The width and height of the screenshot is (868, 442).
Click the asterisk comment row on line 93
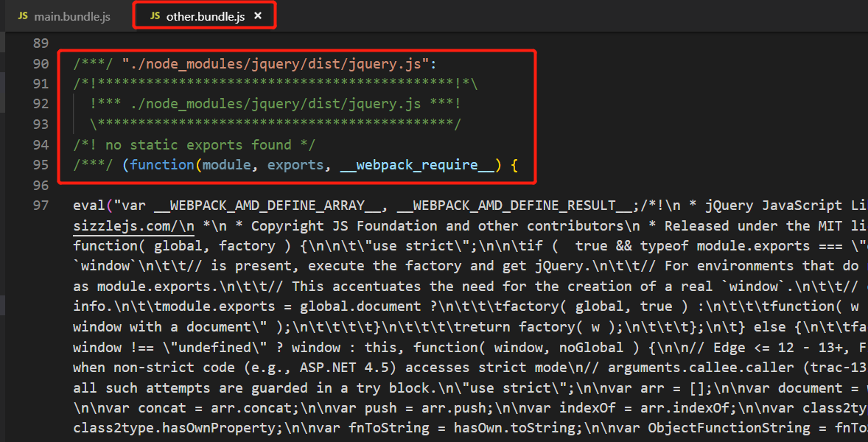pyautogui.click(x=275, y=124)
